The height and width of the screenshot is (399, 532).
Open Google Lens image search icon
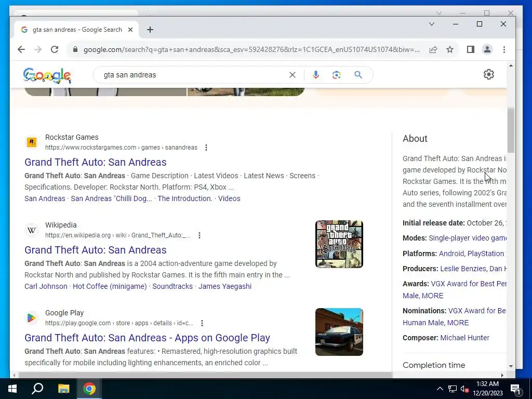pos(337,75)
